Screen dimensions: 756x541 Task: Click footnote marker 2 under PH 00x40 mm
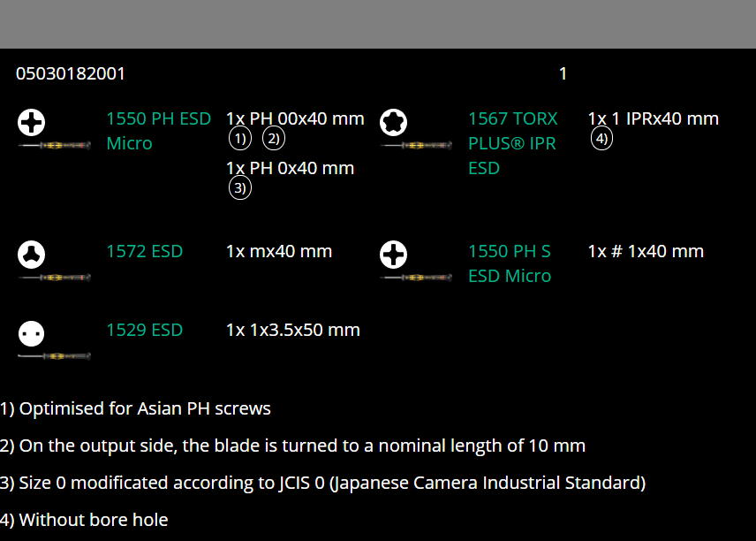click(274, 139)
